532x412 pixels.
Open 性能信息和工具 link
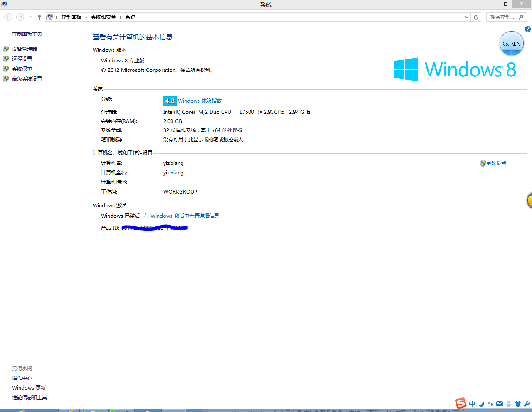(30, 397)
